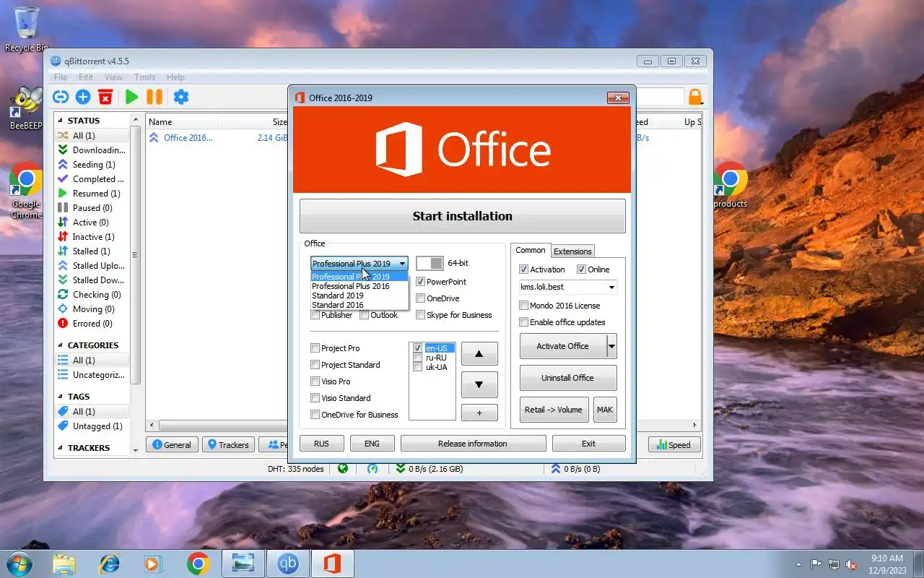The image size is (924, 578).
Task: Open the qBittorrent Tools menu
Action: pos(145,77)
